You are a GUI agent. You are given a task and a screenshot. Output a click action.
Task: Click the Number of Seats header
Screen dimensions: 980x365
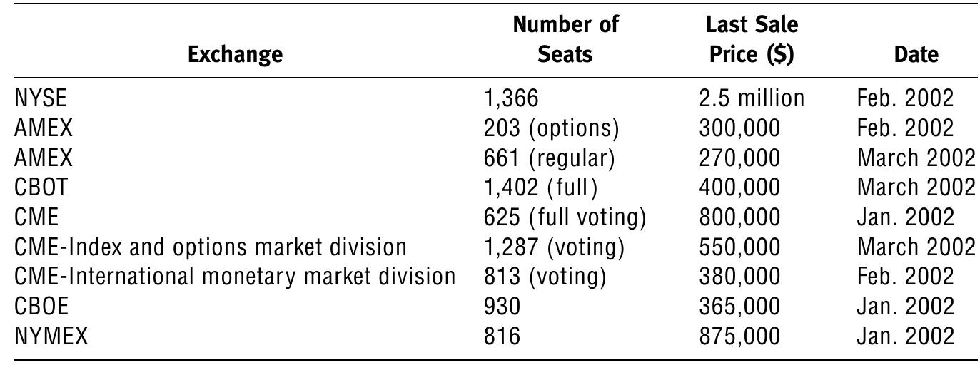(565, 39)
